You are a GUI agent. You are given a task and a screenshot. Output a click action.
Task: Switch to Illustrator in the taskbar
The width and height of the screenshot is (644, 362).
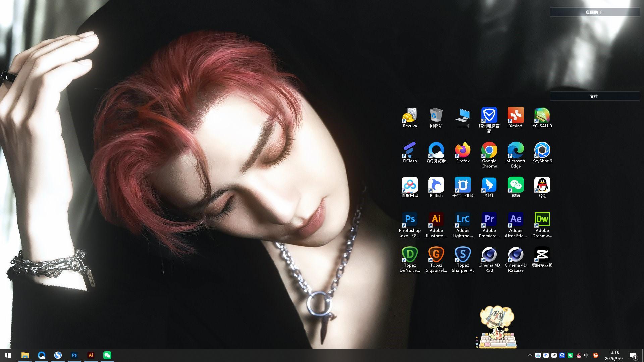[x=91, y=355]
